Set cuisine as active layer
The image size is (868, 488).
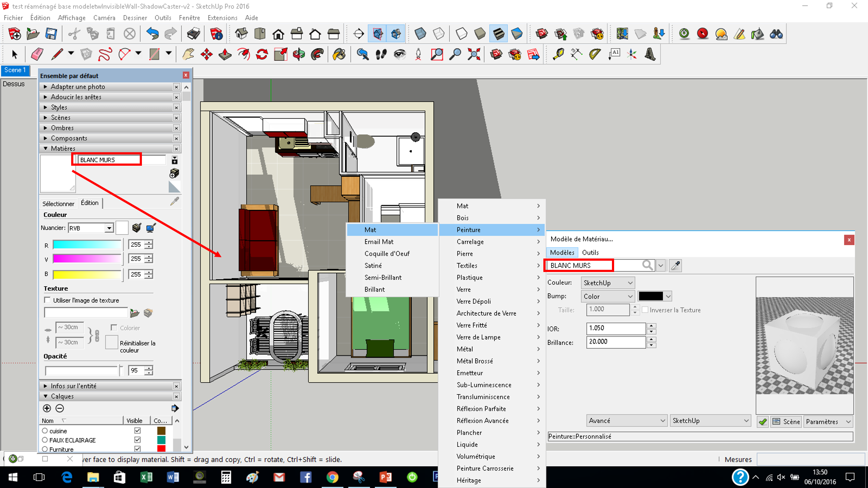[45, 431]
